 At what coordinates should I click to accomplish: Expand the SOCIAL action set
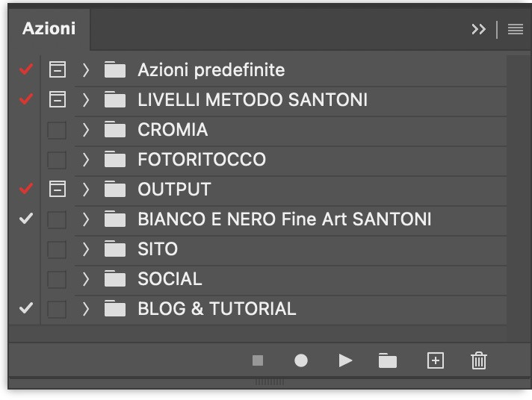pyautogui.click(x=86, y=279)
